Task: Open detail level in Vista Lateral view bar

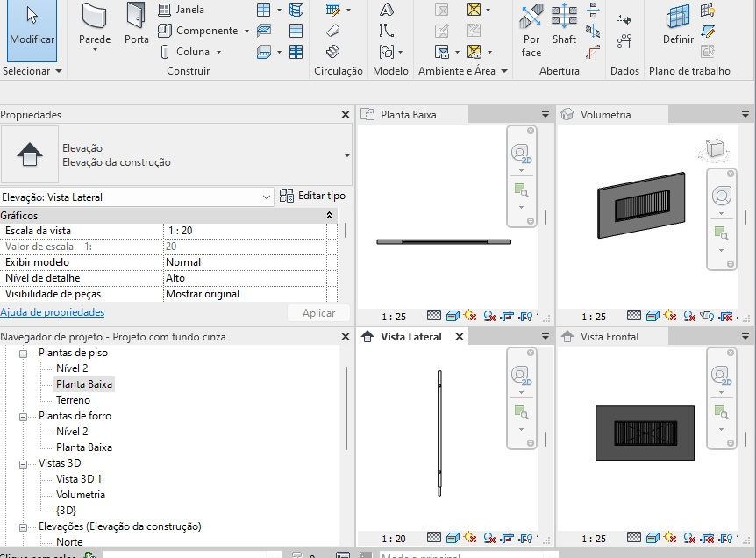Action: pyautogui.click(x=434, y=537)
